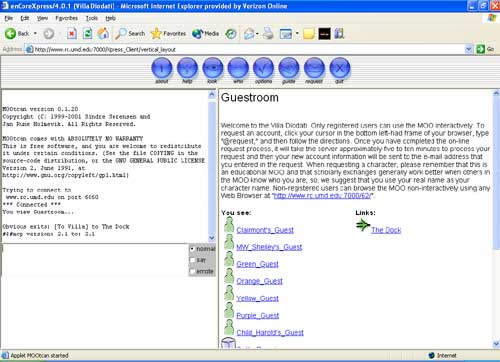Click the black square toolbar icon
This screenshot has height=362, width=500.
click(324, 34)
